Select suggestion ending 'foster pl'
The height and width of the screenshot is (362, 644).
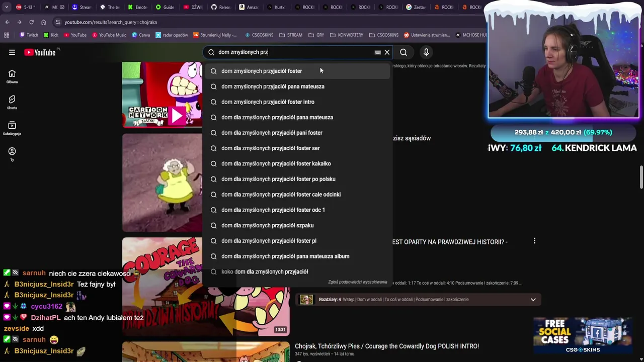coord(296,241)
